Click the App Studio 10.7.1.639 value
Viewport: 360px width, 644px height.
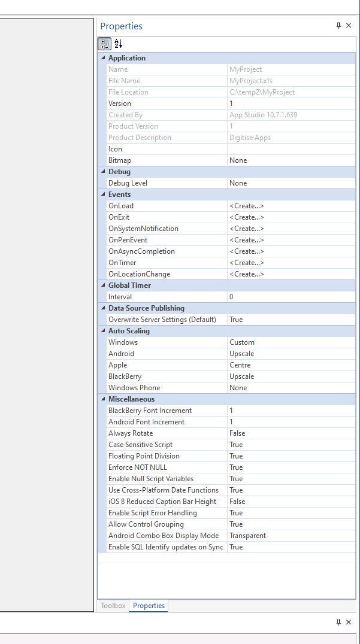[x=264, y=115]
